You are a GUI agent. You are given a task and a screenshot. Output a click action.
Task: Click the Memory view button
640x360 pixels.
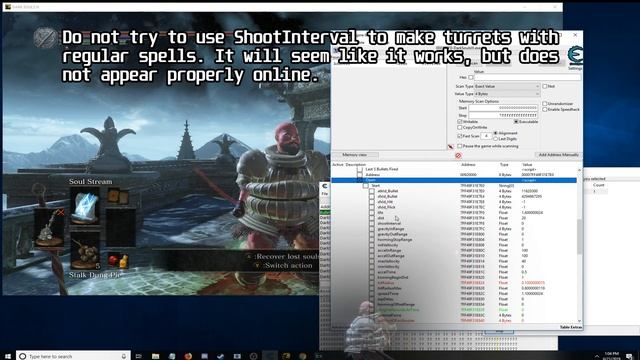pyautogui.click(x=354, y=155)
